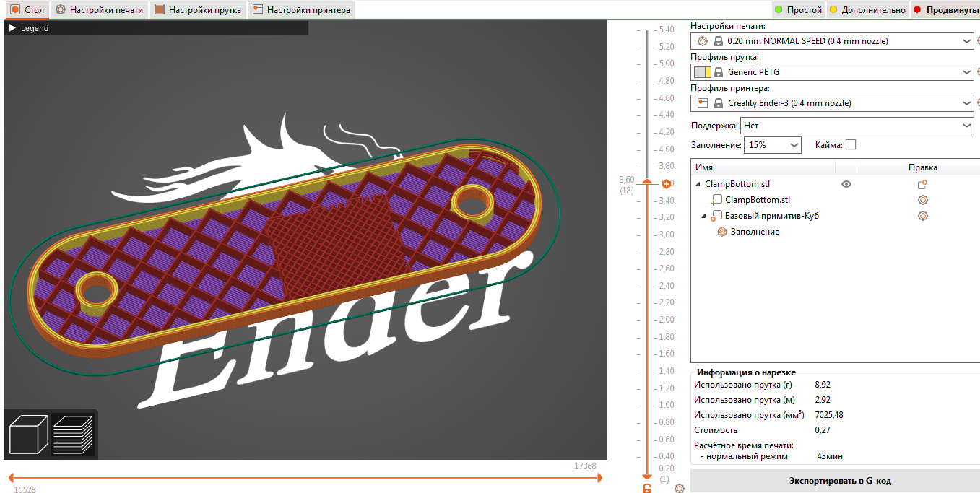Open the filament profile edit gear beside Generic PETG
Image resolution: width=980 pixels, height=493 pixels.
pyautogui.click(x=978, y=72)
